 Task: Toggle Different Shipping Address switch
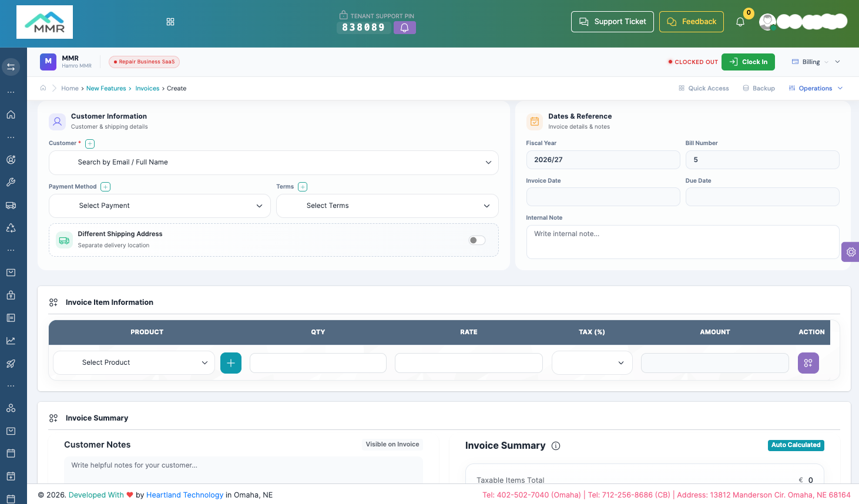coord(477,240)
